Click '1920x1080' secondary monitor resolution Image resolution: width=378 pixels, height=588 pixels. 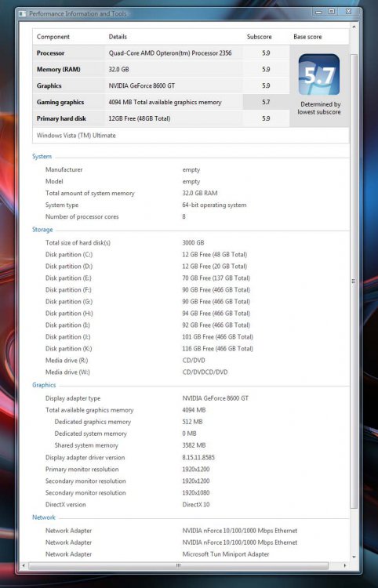196,493
